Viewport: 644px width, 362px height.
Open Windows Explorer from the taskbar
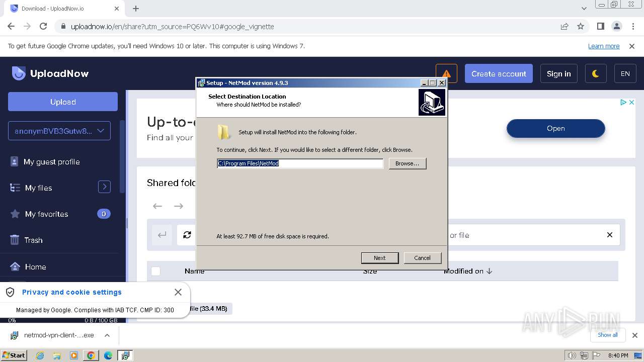57,355
